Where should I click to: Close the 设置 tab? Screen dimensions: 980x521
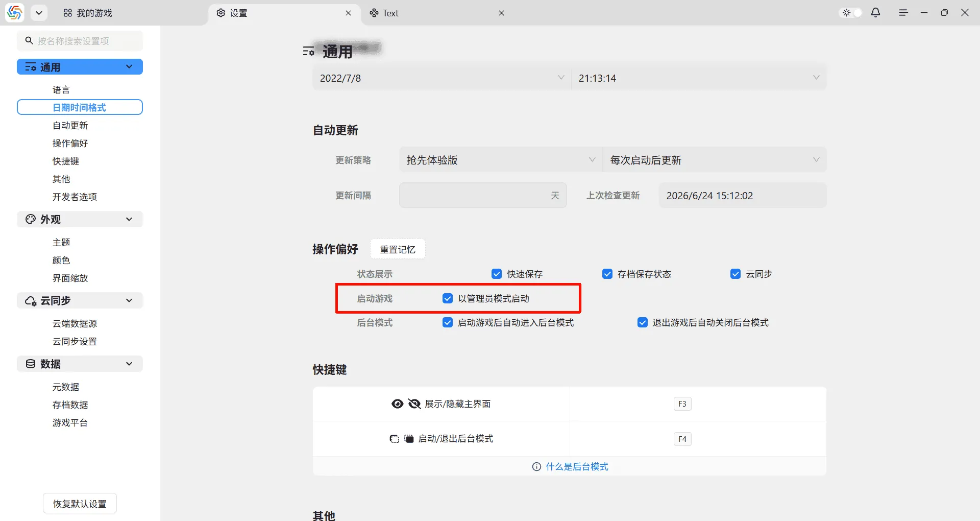point(348,13)
